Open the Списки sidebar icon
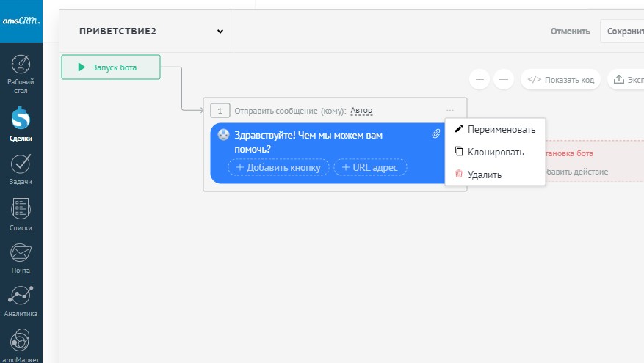This screenshot has width=644, height=363. point(21,208)
